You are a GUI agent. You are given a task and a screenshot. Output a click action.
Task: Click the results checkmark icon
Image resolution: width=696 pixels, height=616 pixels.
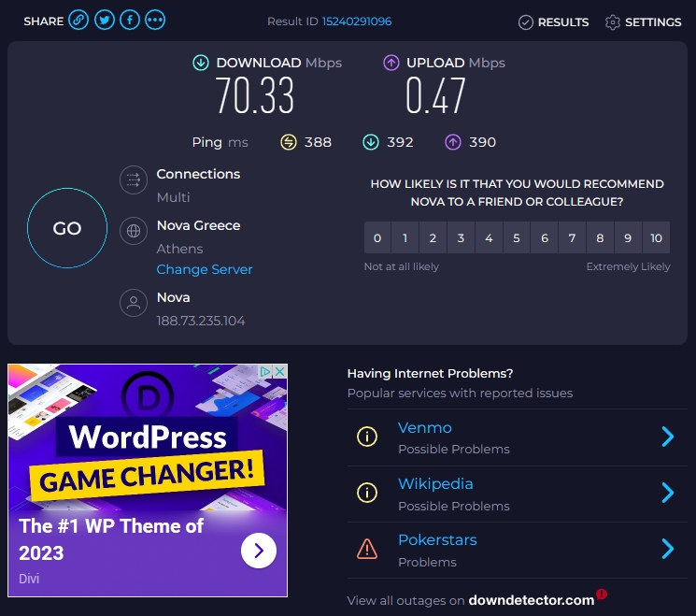tap(526, 22)
